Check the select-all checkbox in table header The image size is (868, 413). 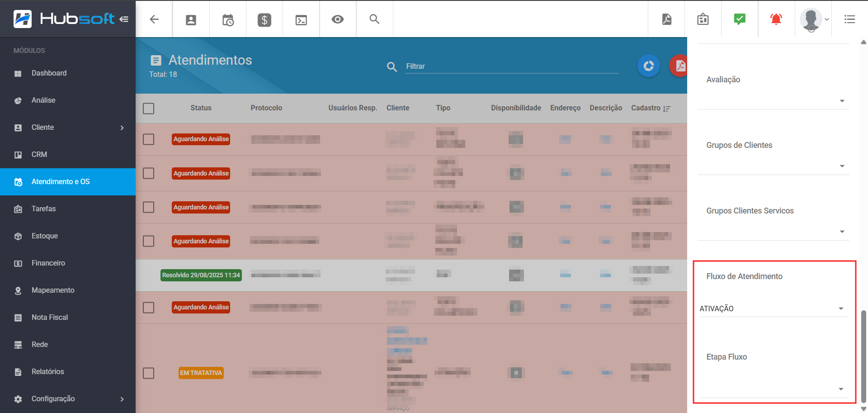[x=148, y=109]
